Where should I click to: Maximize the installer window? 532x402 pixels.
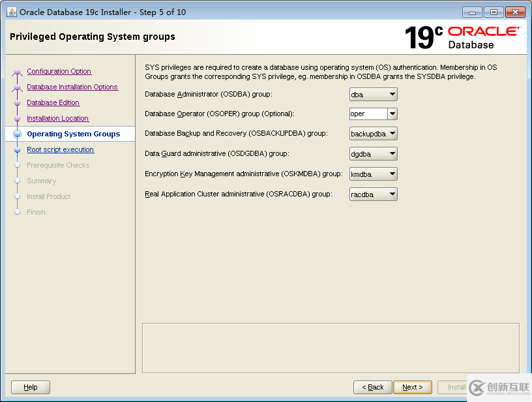point(494,12)
